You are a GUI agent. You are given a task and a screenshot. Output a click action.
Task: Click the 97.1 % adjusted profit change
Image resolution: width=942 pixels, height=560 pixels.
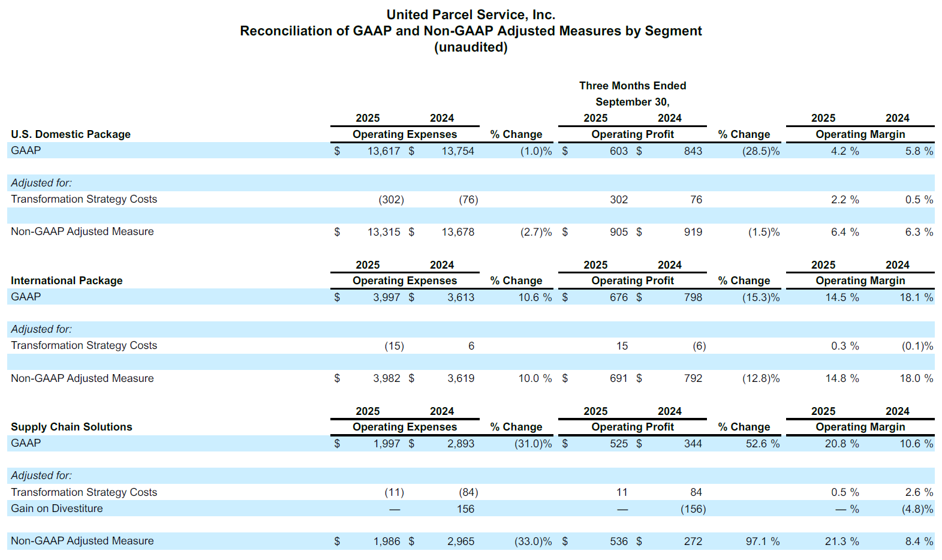762,541
